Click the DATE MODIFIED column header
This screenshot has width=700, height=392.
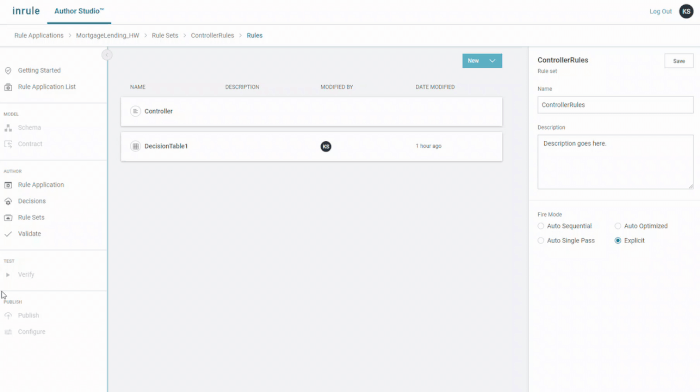click(x=435, y=87)
